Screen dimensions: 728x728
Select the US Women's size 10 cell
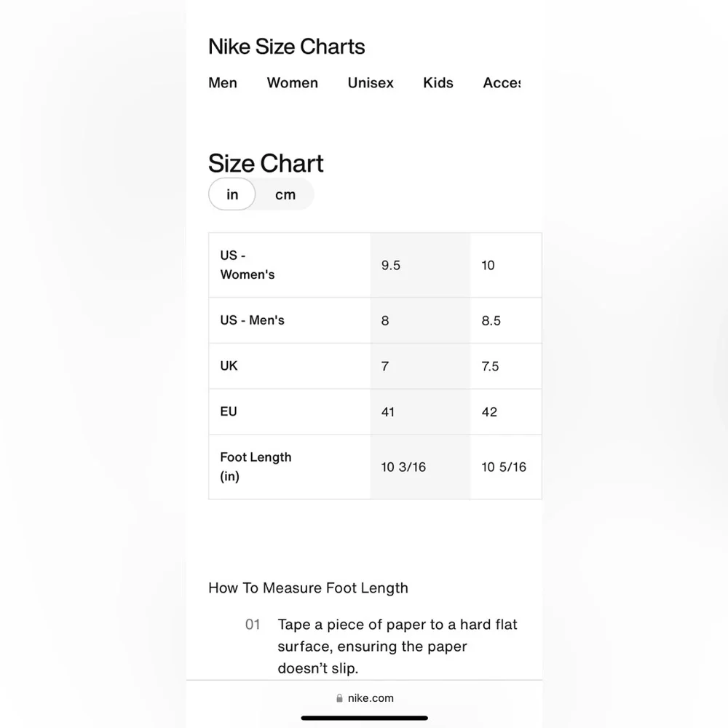point(488,266)
